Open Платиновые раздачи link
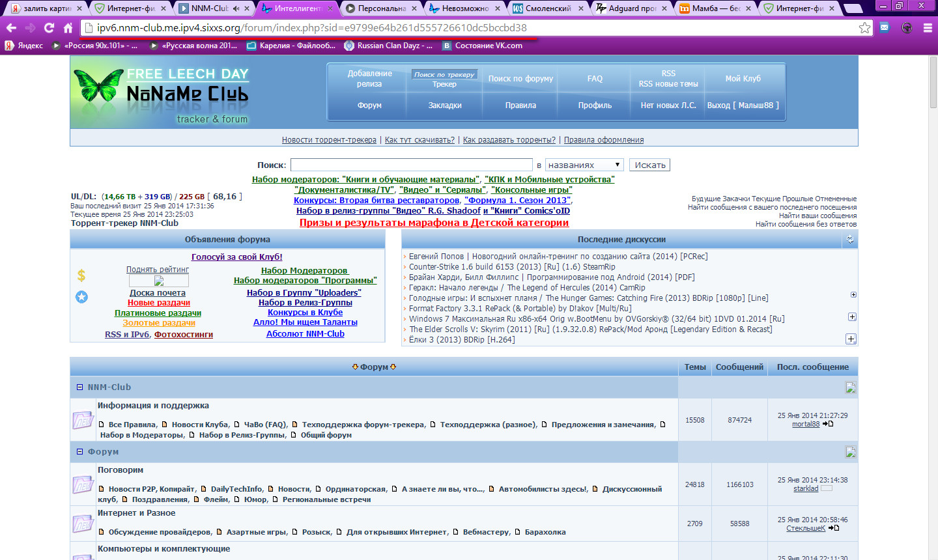 pos(158,313)
